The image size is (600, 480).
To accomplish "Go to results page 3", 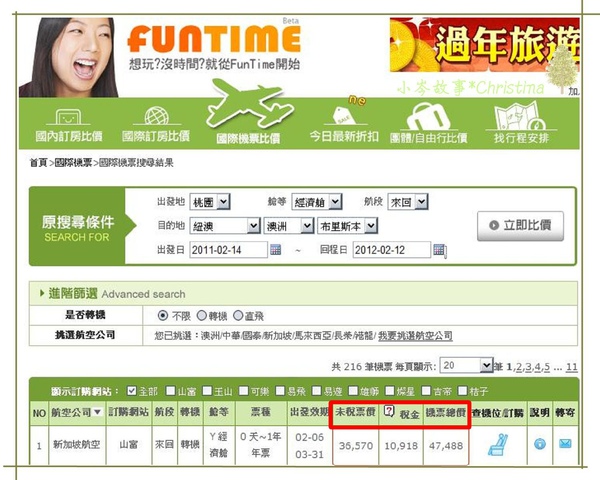I will coord(528,367).
